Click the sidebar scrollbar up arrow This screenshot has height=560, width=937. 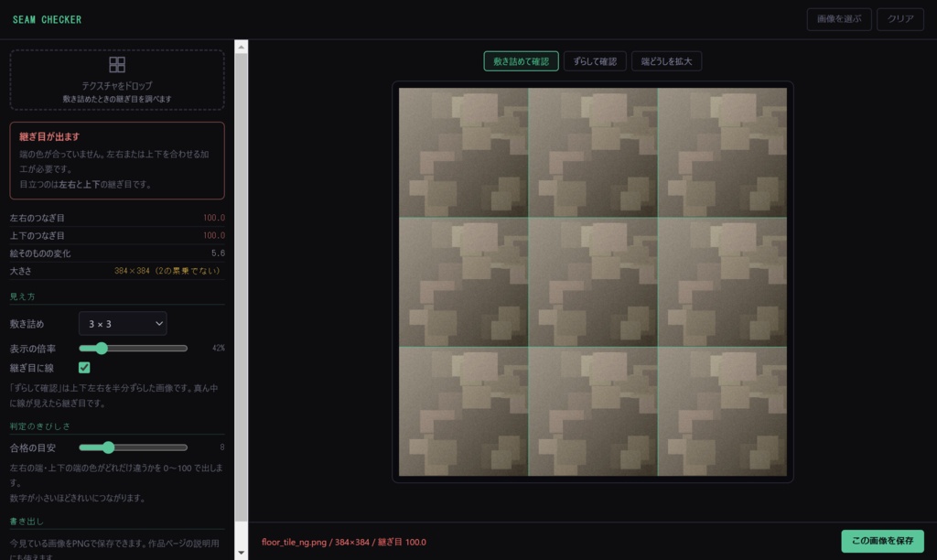(241, 47)
